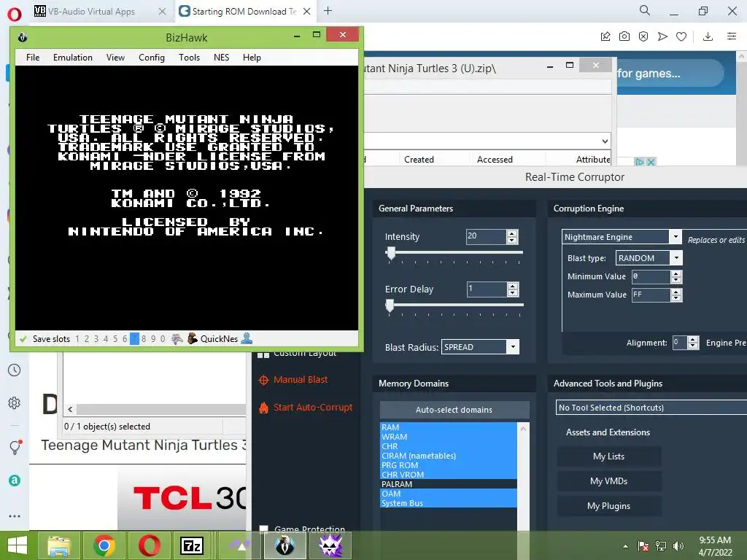Click the My Lists button
The height and width of the screenshot is (560, 747).
(609, 456)
